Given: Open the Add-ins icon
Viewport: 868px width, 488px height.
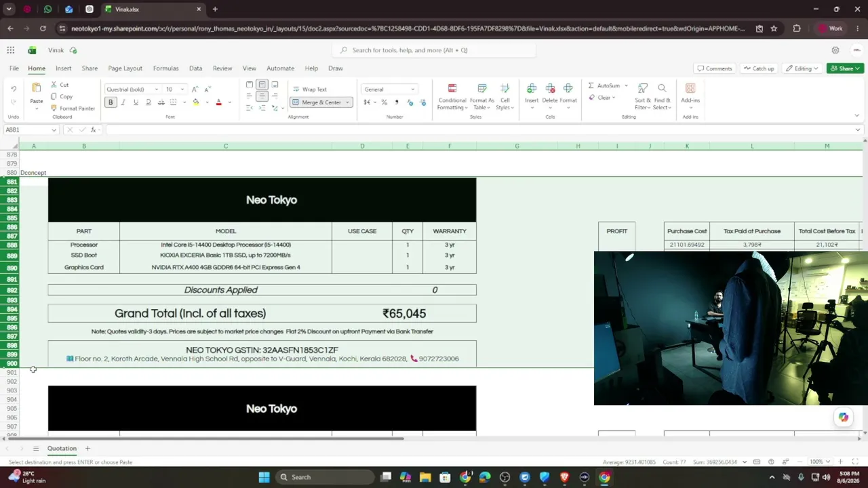Looking at the screenshot, I should pos(690,88).
